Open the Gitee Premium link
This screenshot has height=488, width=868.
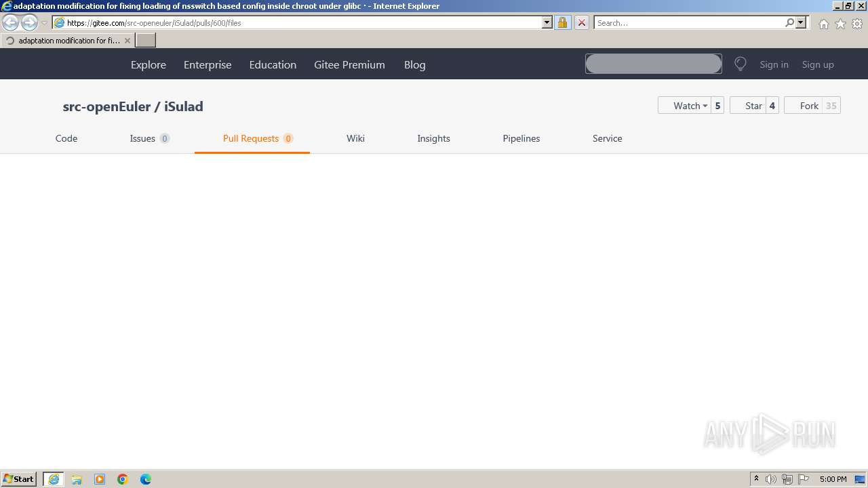pos(349,65)
